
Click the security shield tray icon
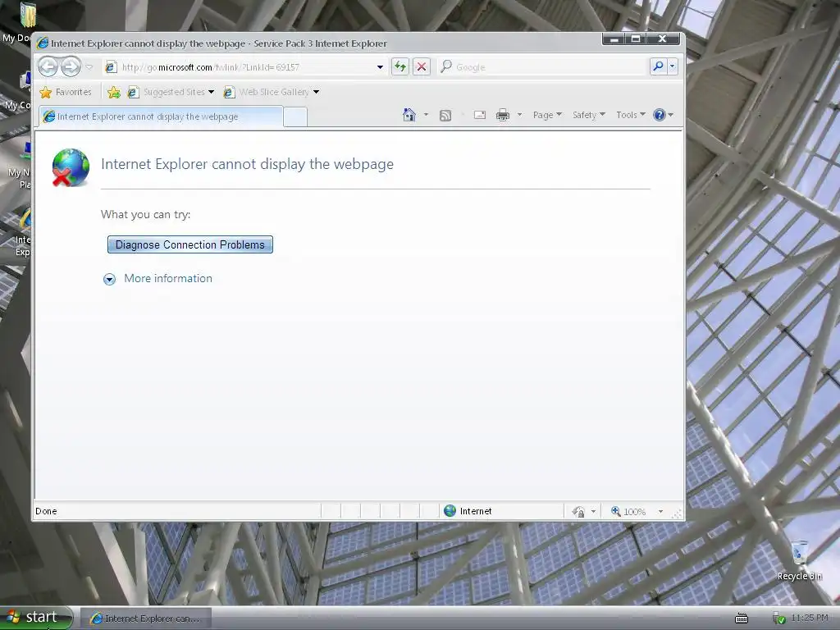779,619
